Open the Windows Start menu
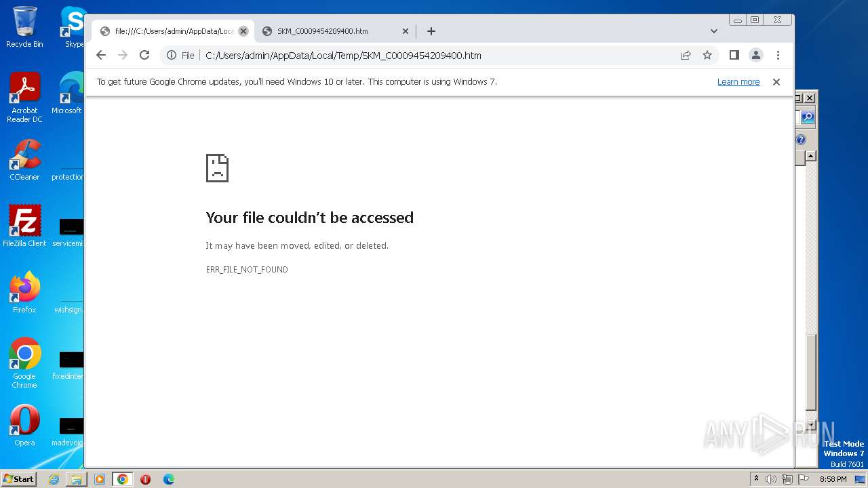This screenshot has width=868, height=488. (x=18, y=479)
